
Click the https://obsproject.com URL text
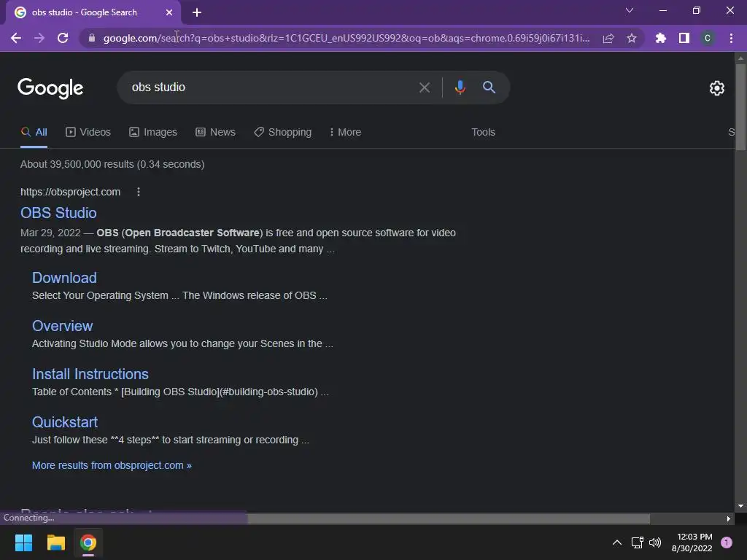pyautogui.click(x=71, y=192)
